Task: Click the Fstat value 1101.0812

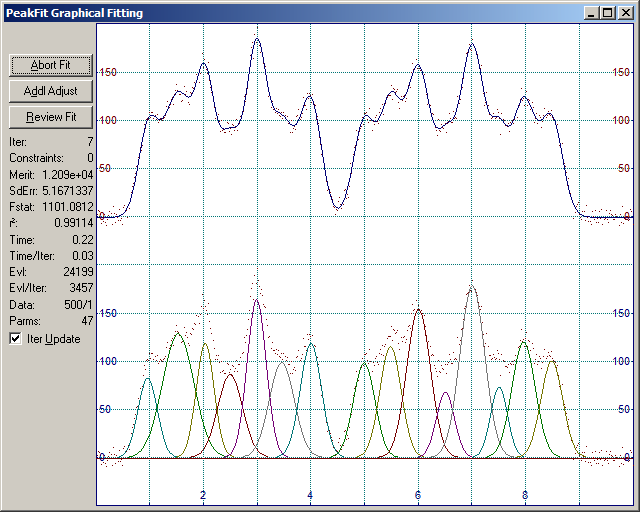Action: point(68,206)
